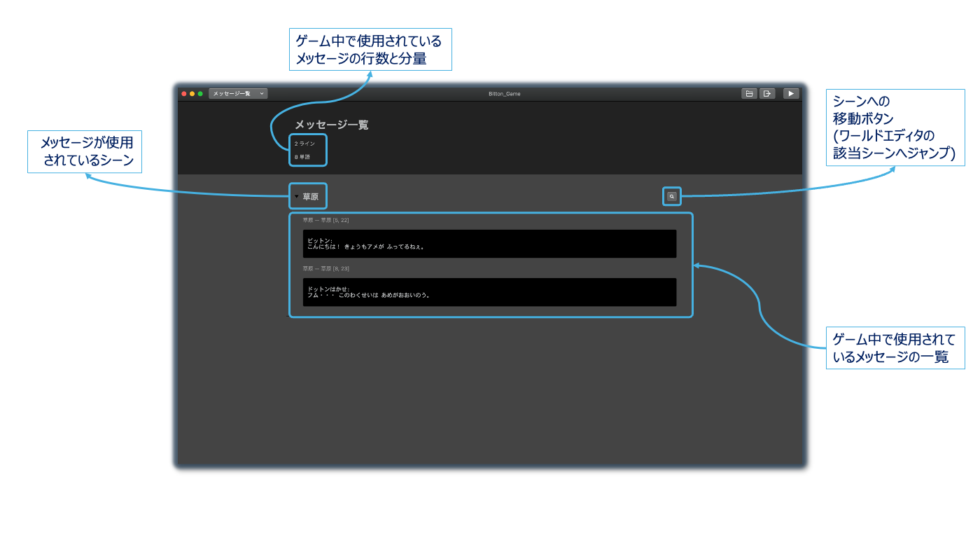Viewport: 980px width, 552px height.
Task: Click the 8 単語 word count
Action: pyautogui.click(x=302, y=157)
